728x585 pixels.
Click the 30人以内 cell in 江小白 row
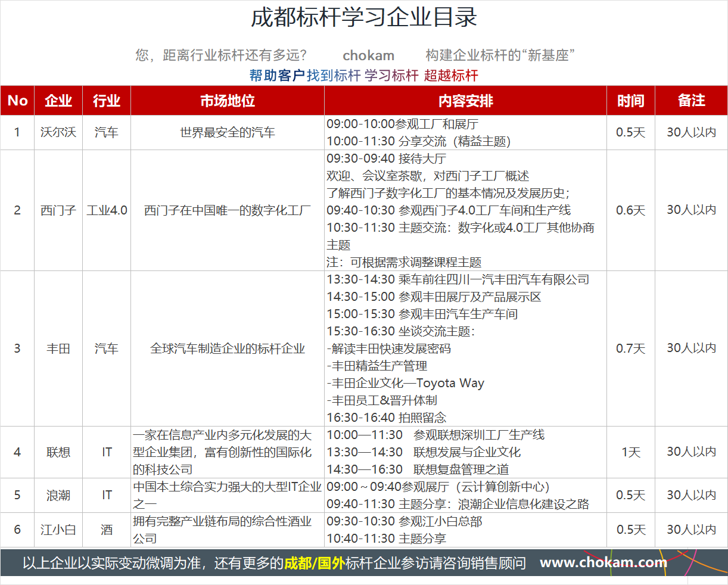click(x=692, y=530)
